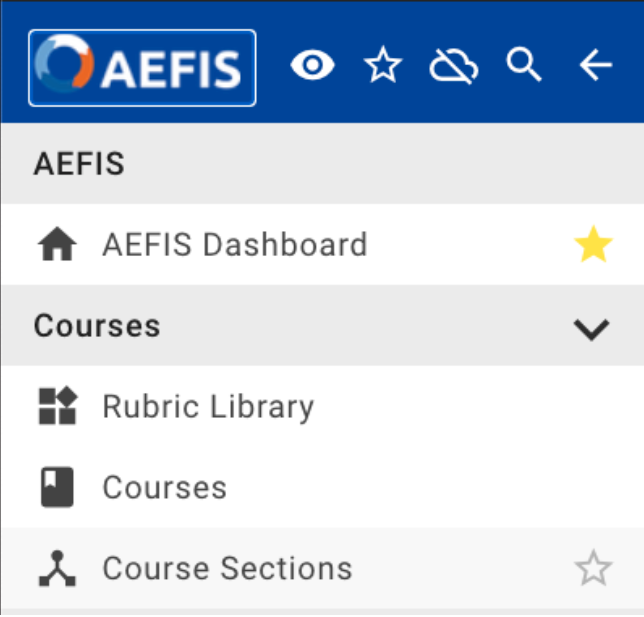644x617 pixels.
Task: Open the AEFIS Dashboard link
Action: click(235, 244)
